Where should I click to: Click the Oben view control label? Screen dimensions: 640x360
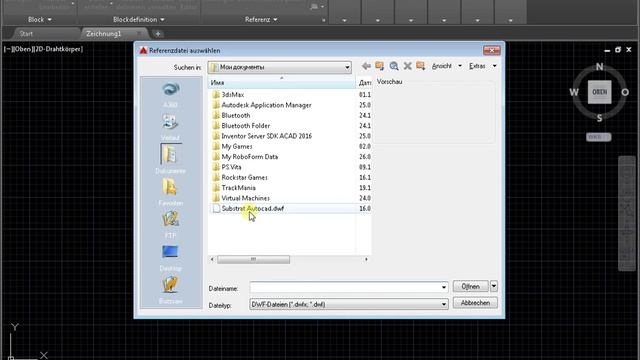click(x=23, y=49)
